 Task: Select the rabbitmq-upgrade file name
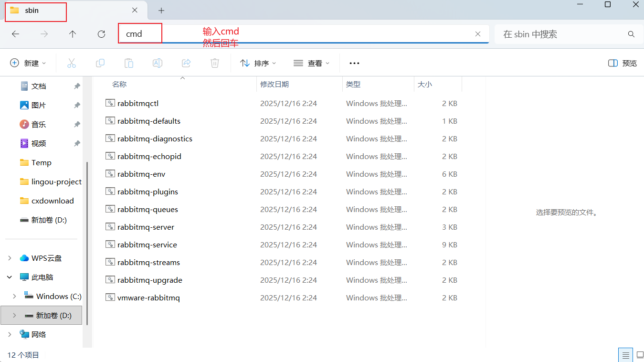coord(150,280)
